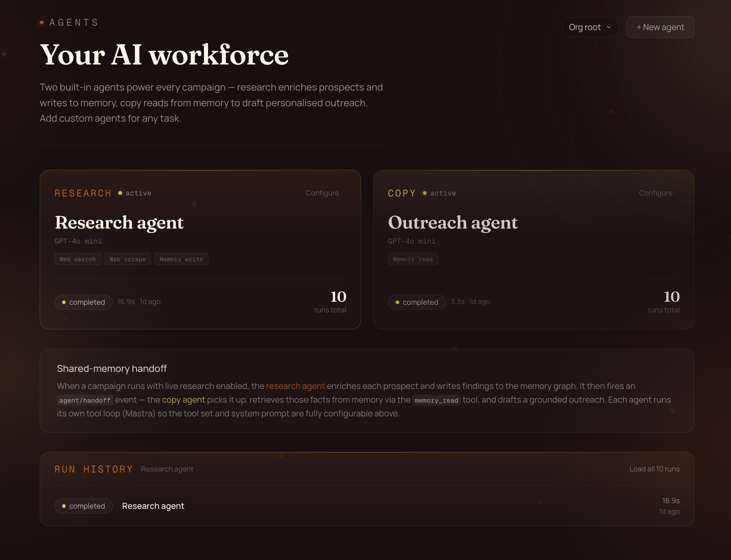Click the RESEARCH category label
This screenshot has width=731, height=560.
point(83,193)
